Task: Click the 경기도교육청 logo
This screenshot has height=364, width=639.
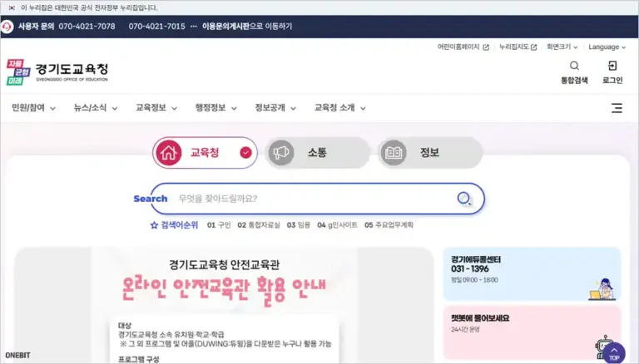Action: 57,72
